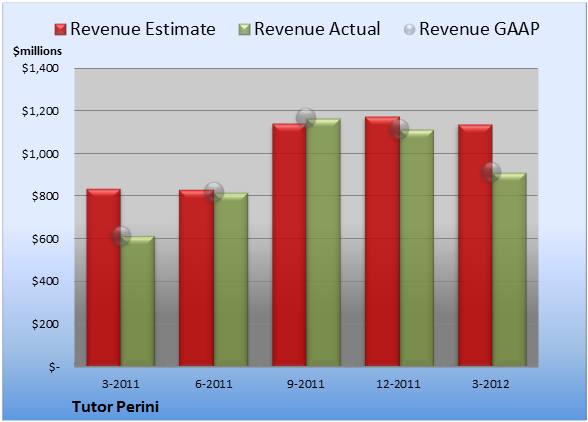The image size is (588, 422).
Task: Click the '$1,200' y-axis label
Action: (40, 111)
